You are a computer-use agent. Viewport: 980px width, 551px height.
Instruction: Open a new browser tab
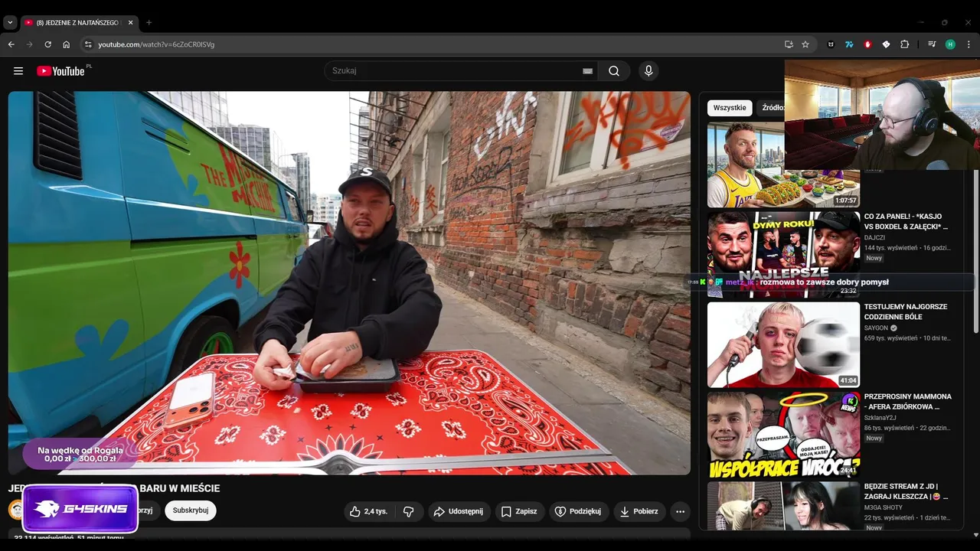click(149, 22)
